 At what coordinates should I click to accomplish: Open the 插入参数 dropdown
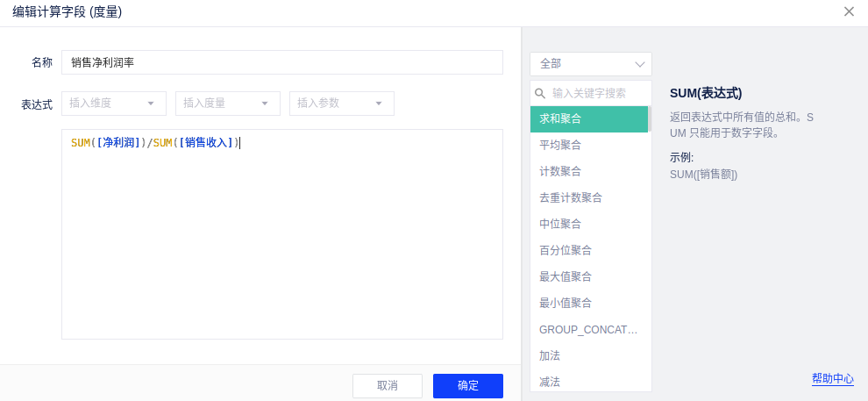(x=341, y=104)
